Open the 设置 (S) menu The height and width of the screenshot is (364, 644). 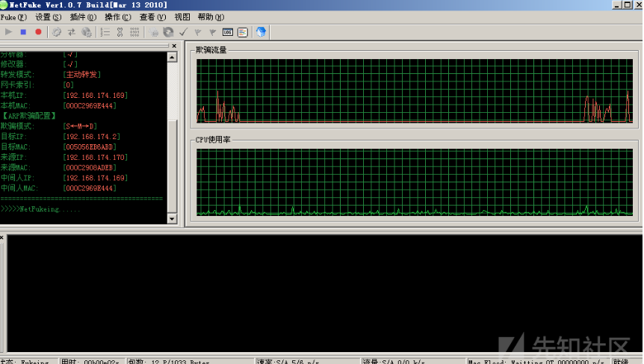tap(48, 17)
